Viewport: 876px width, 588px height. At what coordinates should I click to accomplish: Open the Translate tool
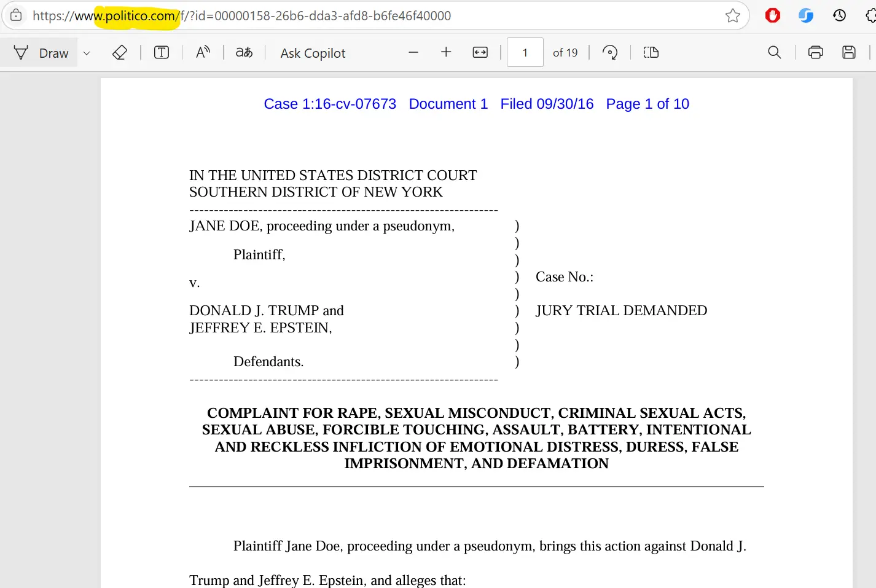(244, 53)
